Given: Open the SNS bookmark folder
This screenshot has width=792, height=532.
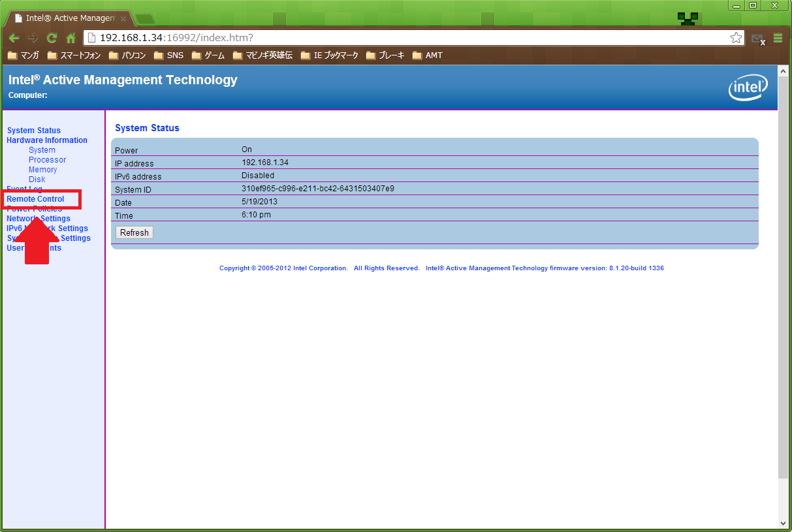Looking at the screenshot, I should (x=168, y=55).
